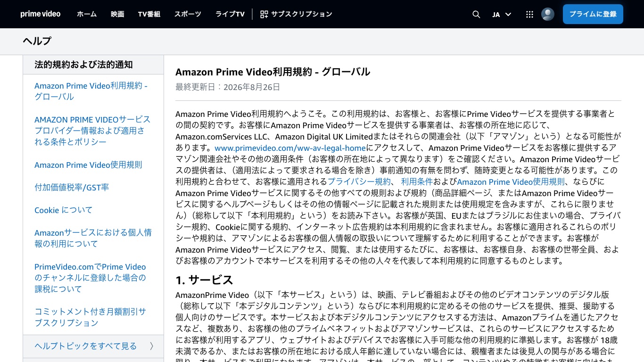The width and height of the screenshot is (644, 362).
Task: Follow the www.primevideo.com/ww-av-legal-home link
Action: point(290,148)
